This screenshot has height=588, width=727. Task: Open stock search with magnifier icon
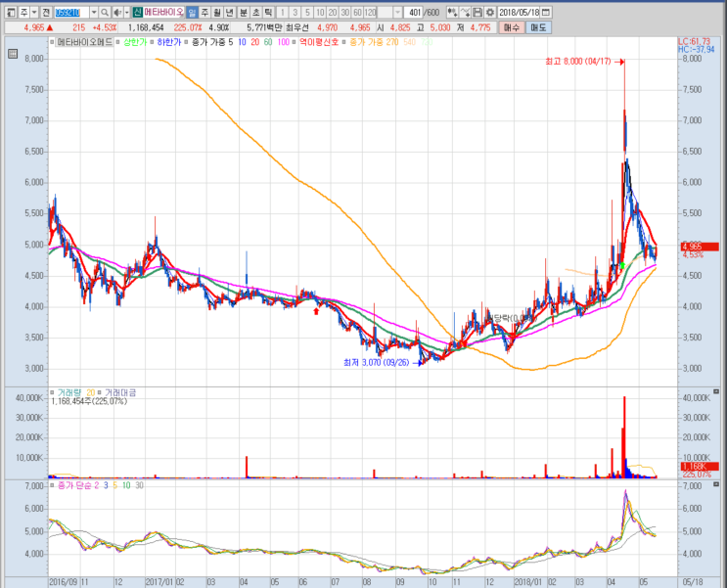click(106, 13)
